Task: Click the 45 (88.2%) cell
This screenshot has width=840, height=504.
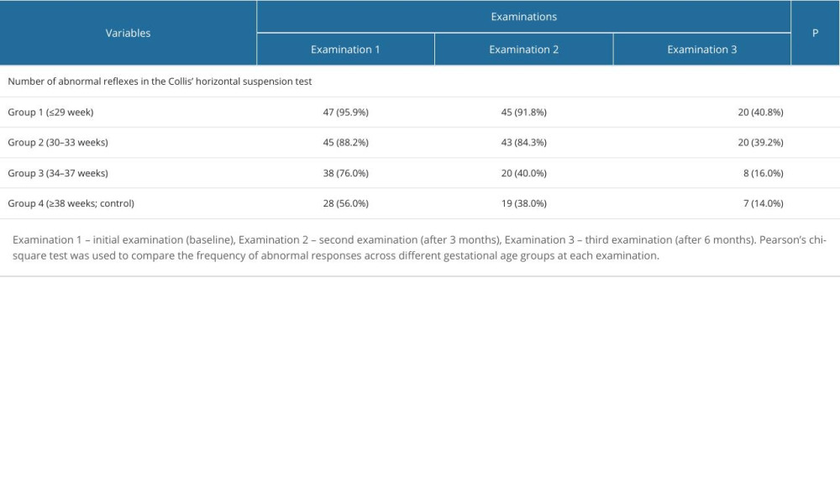Action: pyautogui.click(x=345, y=142)
